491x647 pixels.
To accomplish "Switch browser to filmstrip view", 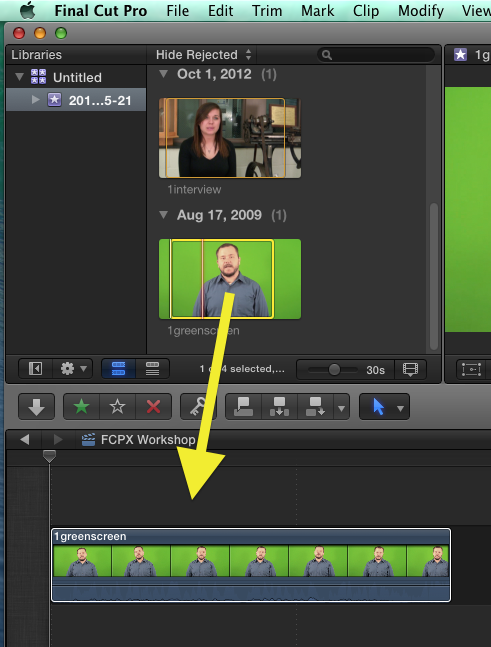I will click(118, 368).
